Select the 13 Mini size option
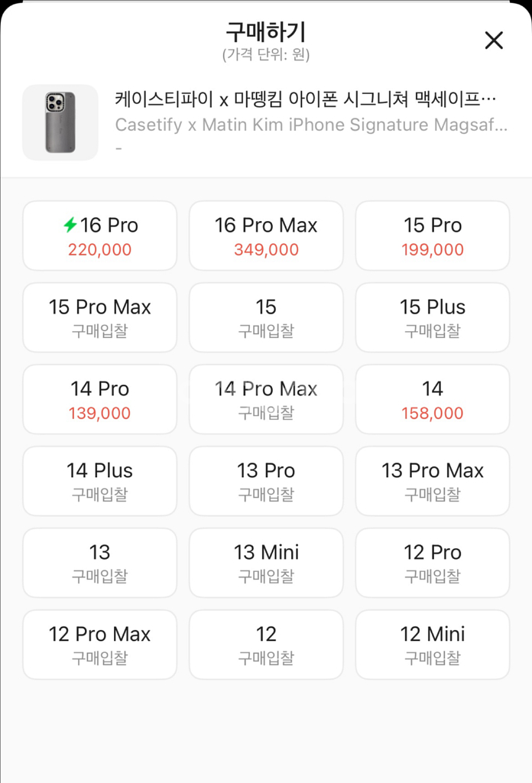 point(266,564)
